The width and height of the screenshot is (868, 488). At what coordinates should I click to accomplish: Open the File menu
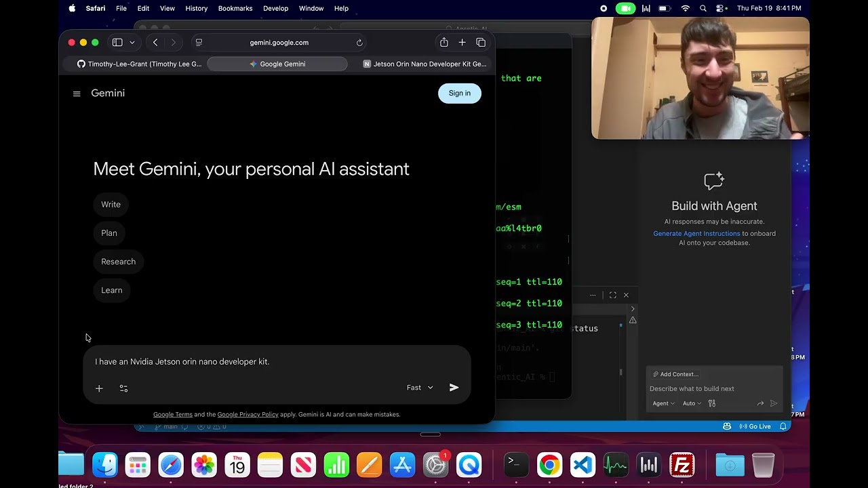(121, 8)
